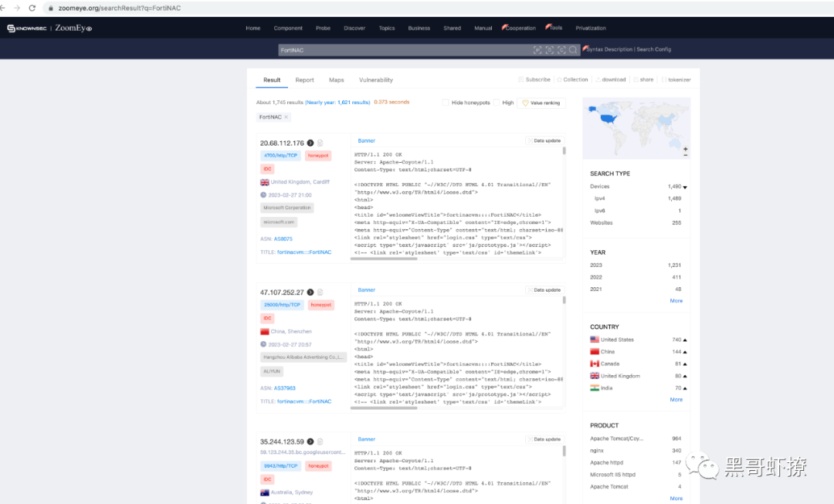Click document icon next to 47.107.252.27
This screenshot has height=504, width=834.
click(x=320, y=293)
